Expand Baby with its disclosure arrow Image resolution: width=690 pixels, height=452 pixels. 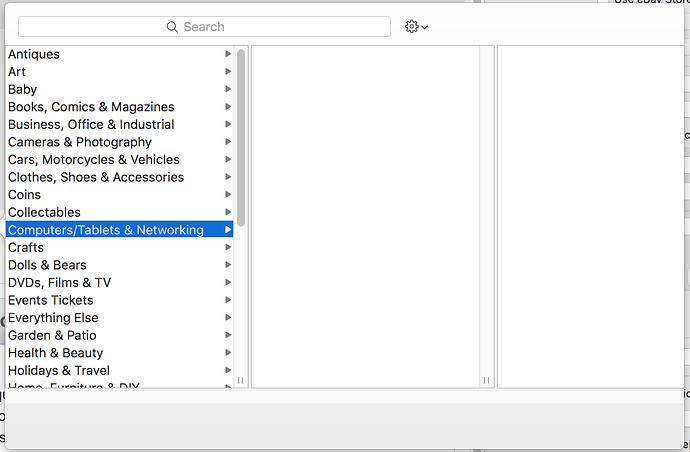pos(228,89)
